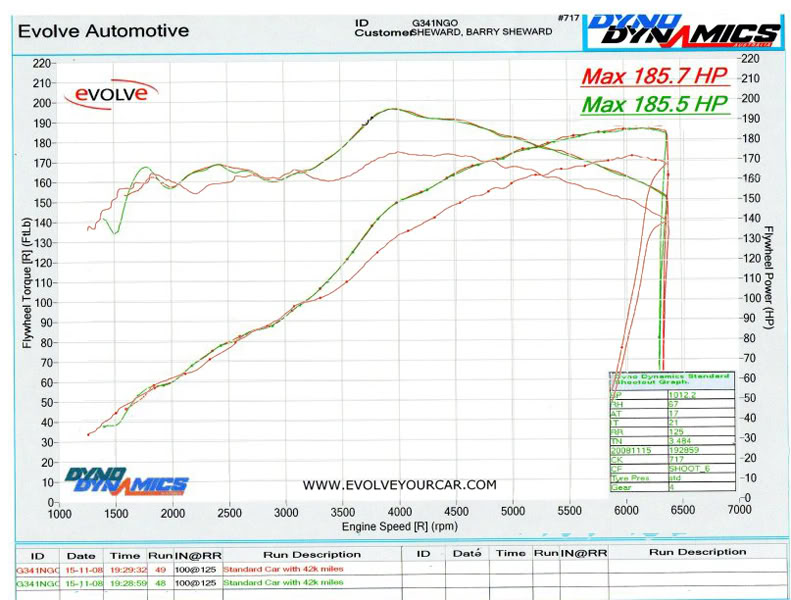Select the Max 185.5 HP green label
The height and width of the screenshot is (600, 791).
(x=654, y=103)
